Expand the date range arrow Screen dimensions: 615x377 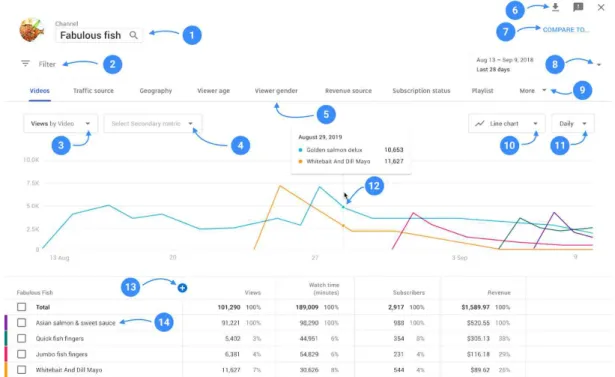[599, 65]
